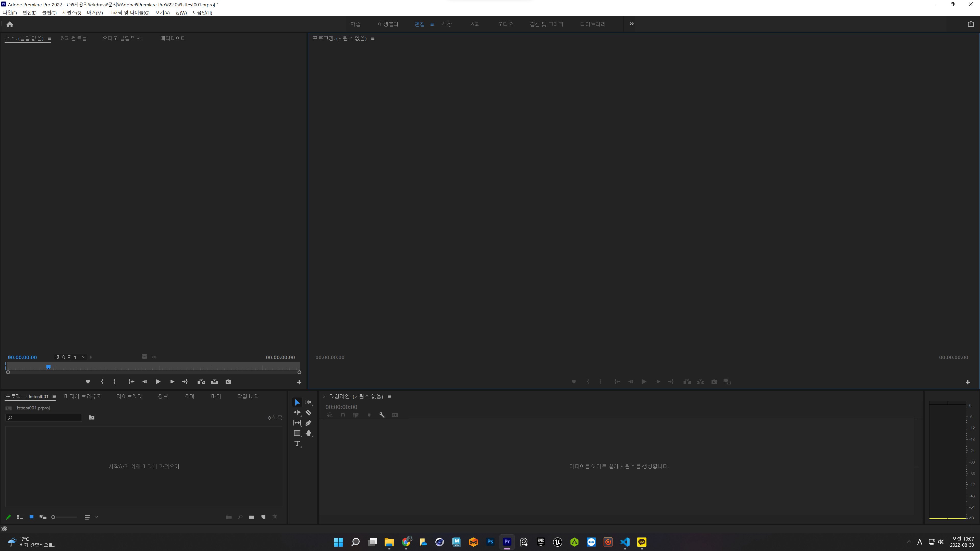Open the 색상 workspace

447,24
